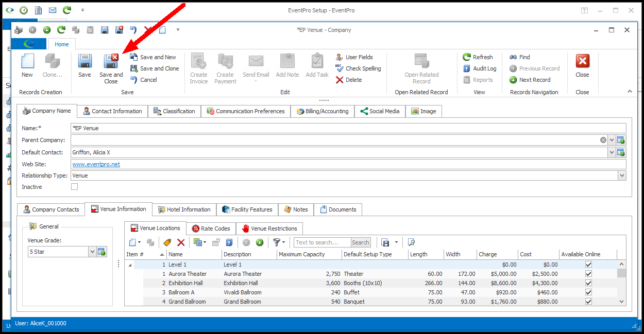The height and width of the screenshot is (334, 644).
Task: Open the Billing/Accounting tab
Action: click(323, 111)
